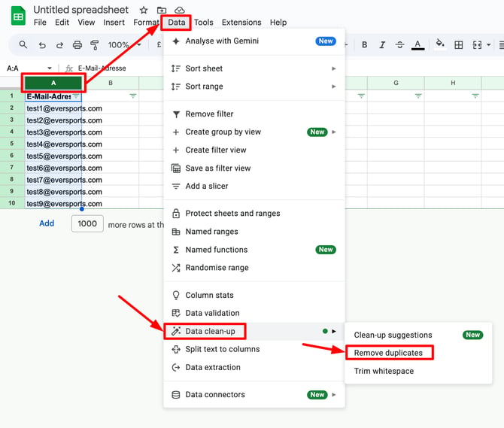The height and width of the screenshot is (428, 504).
Task: Toggle filter icon in column G
Action: coord(418,96)
